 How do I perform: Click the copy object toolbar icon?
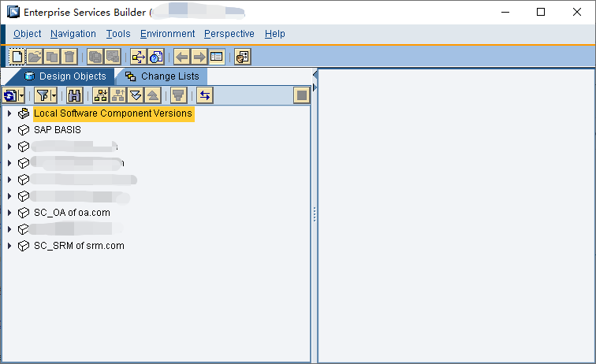(52, 57)
